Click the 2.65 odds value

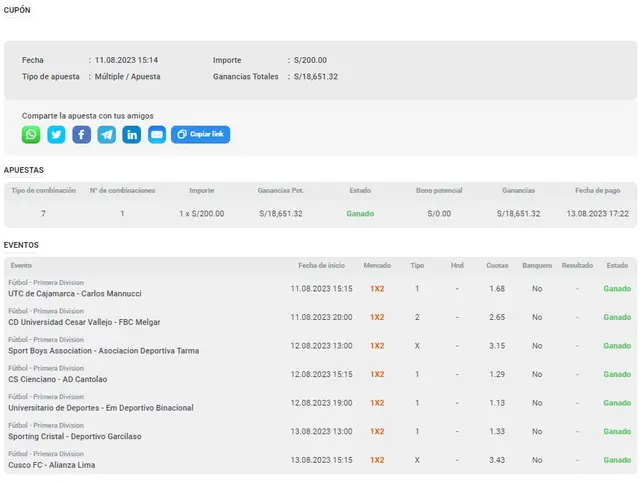(x=497, y=317)
